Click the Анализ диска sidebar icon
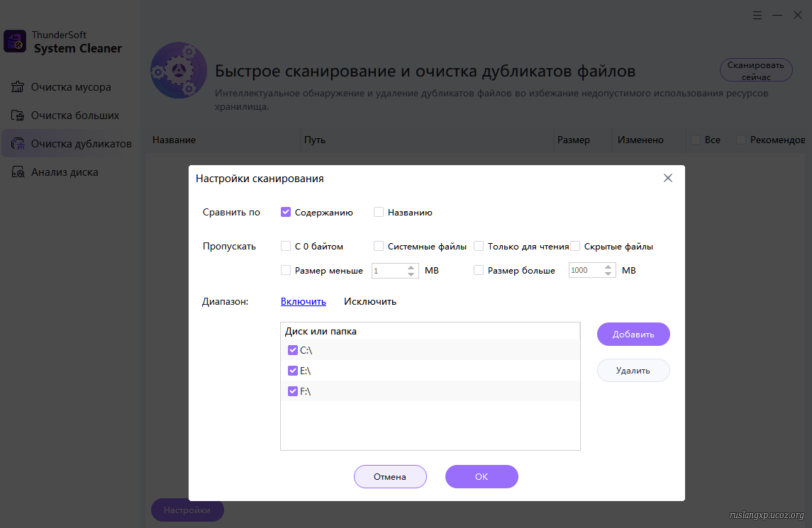 coord(18,172)
